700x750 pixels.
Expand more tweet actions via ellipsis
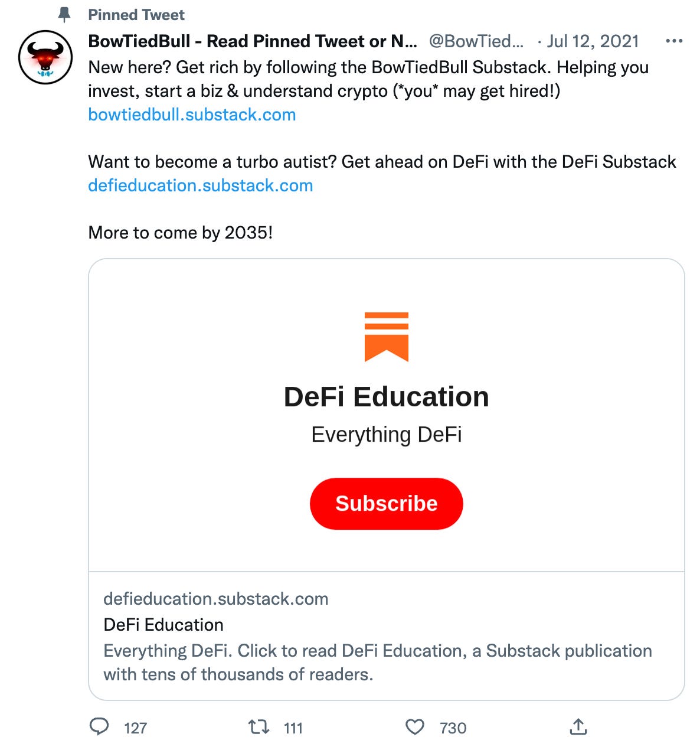(x=673, y=40)
